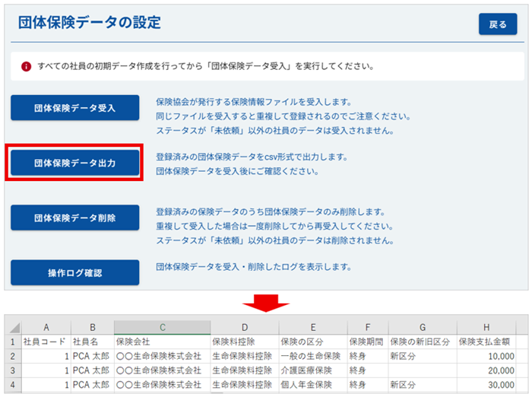The height and width of the screenshot is (397, 532).
Task: Select spreadsheet row 3 header
Action: click(13, 370)
